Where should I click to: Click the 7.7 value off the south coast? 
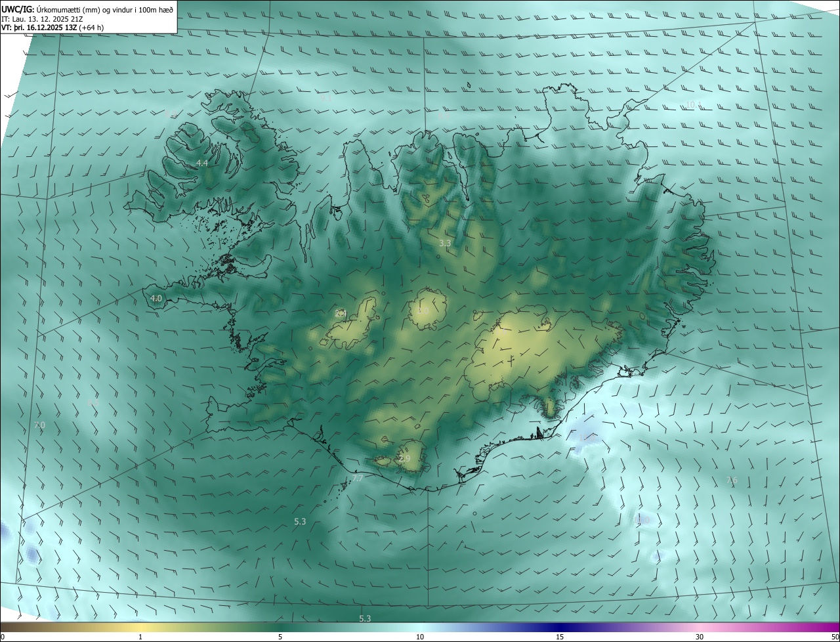click(x=358, y=479)
